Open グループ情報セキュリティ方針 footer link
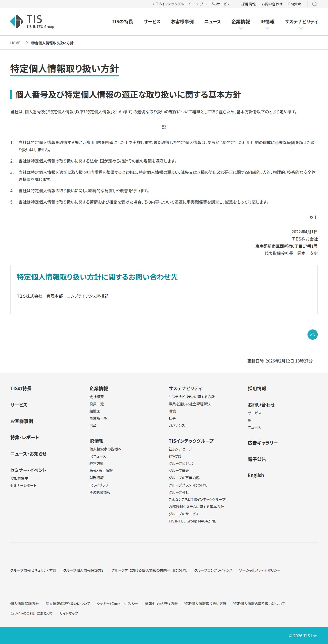 (33, 570)
